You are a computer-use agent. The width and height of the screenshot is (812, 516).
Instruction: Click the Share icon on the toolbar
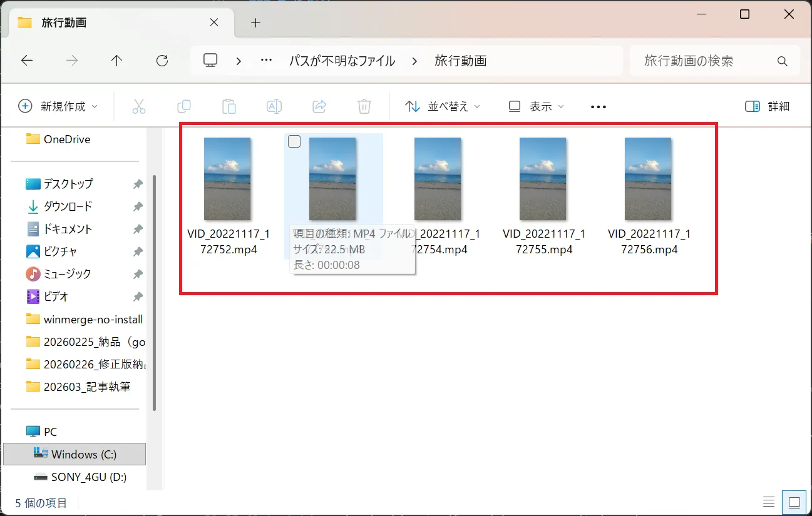(319, 106)
